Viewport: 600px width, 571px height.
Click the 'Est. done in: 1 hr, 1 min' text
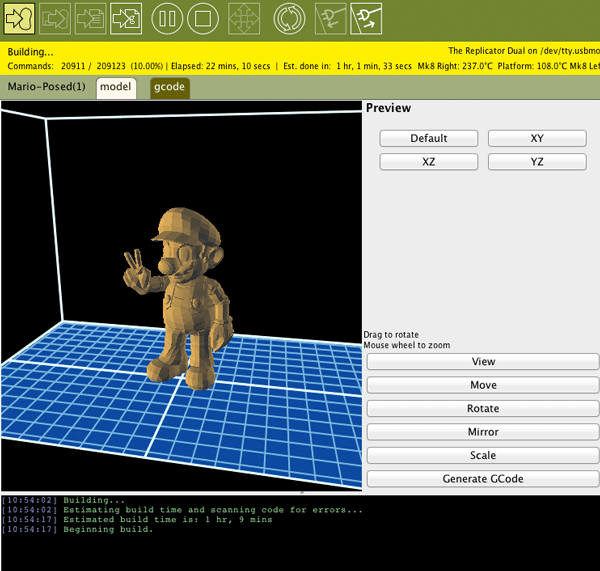pos(347,66)
